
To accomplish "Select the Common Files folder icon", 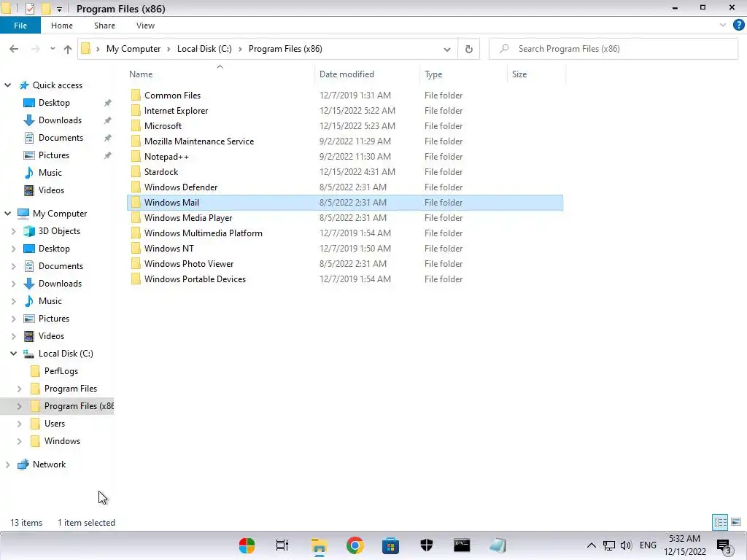I will 136,96.
